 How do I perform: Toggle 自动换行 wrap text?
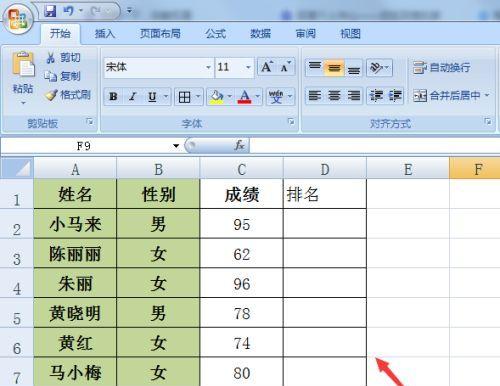tap(442, 68)
